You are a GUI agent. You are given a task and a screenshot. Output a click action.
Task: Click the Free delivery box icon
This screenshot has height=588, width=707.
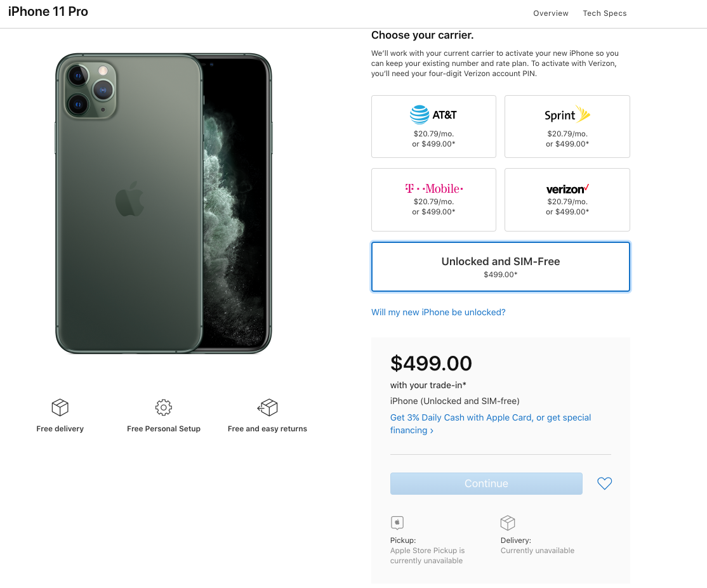click(60, 407)
